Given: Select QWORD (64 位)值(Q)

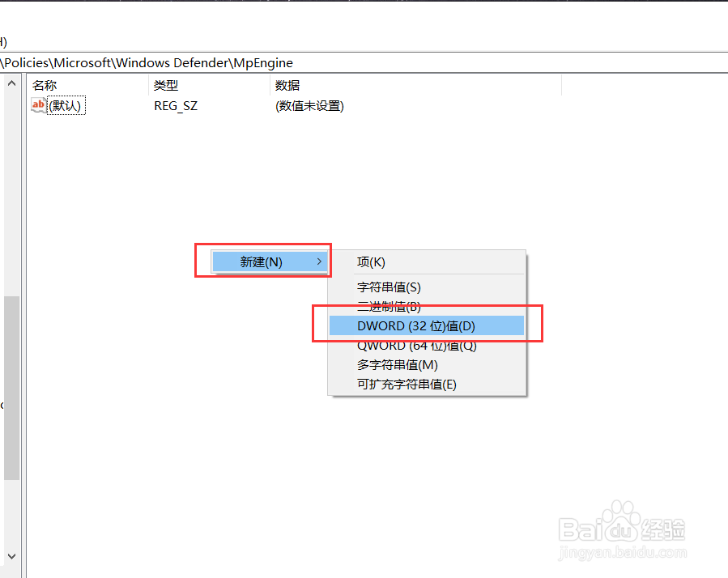Looking at the screenshot, I should (426, 346).
